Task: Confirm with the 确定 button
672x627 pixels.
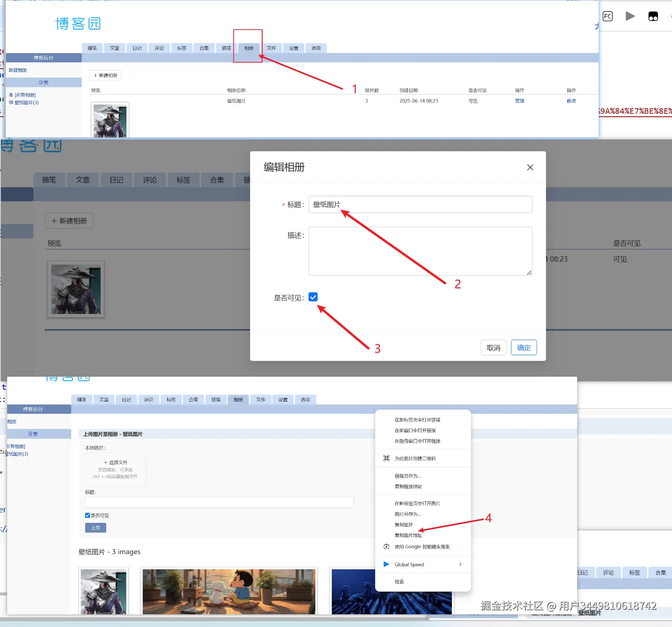Action: pyautogui.click(x=524, y=348)
